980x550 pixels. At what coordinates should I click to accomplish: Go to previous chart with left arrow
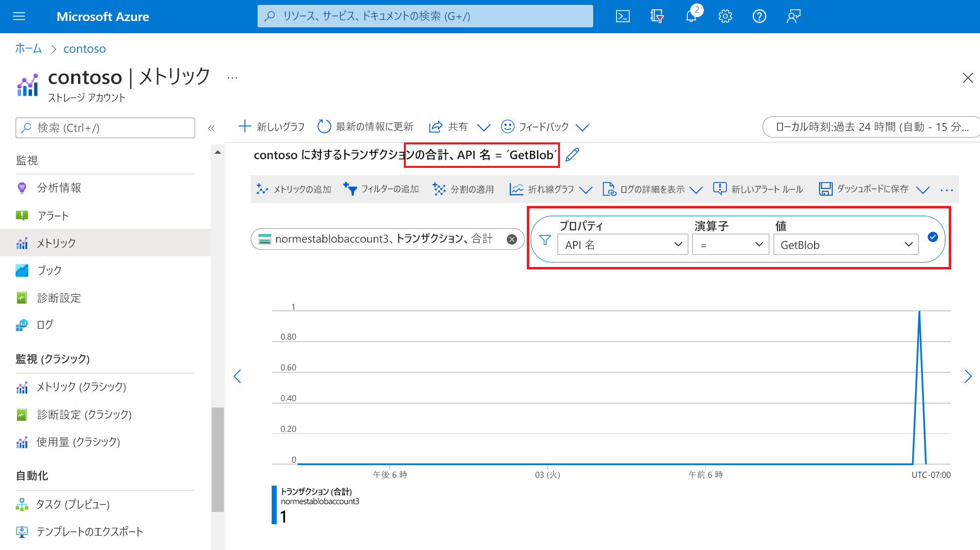238,376
